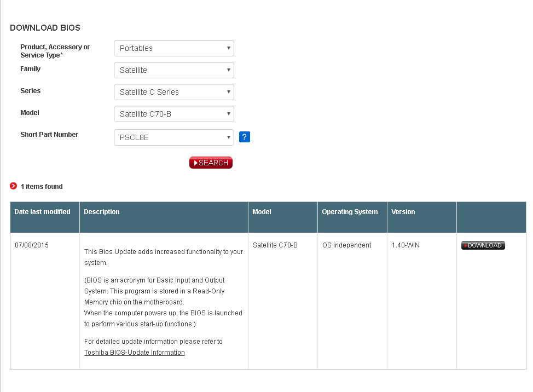Expand the Series dropdown Satellite C Series
Image resolution: width=533 pixels, height=392 pixels.
coord(174,92)
